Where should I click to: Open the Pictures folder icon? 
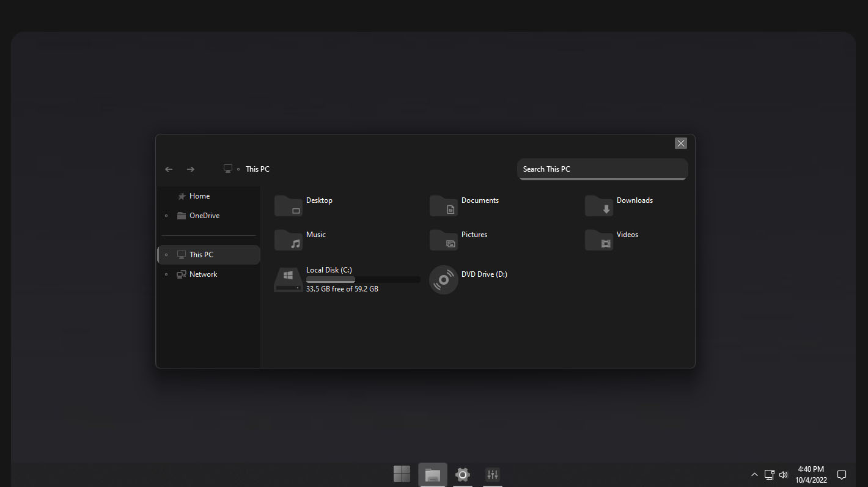click(x=444, y=240)
